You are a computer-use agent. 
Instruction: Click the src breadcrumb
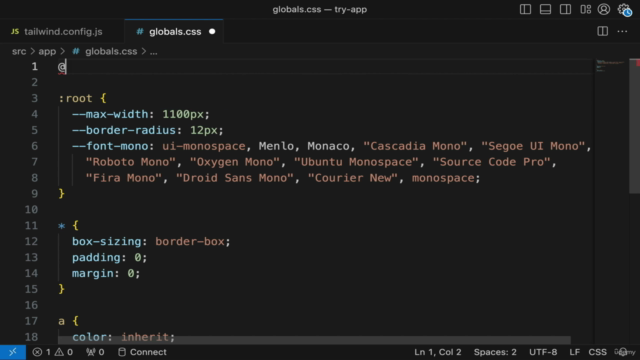coord(19,51)
